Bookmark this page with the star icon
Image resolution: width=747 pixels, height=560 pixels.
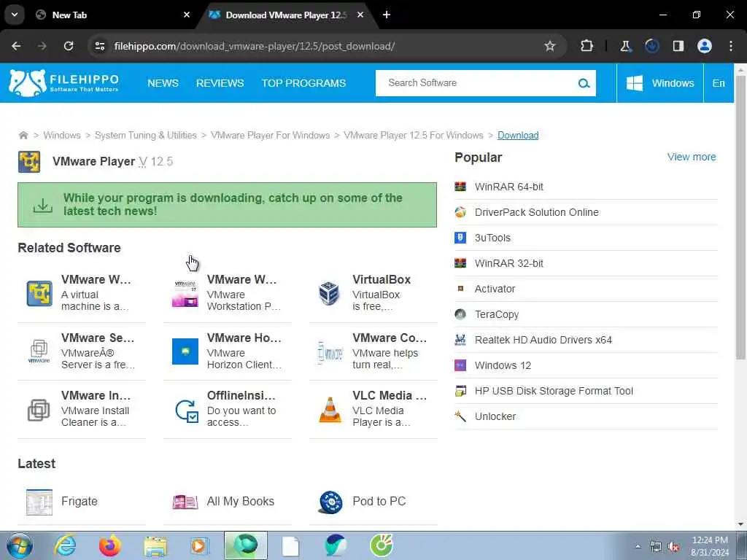coord(550,46)
